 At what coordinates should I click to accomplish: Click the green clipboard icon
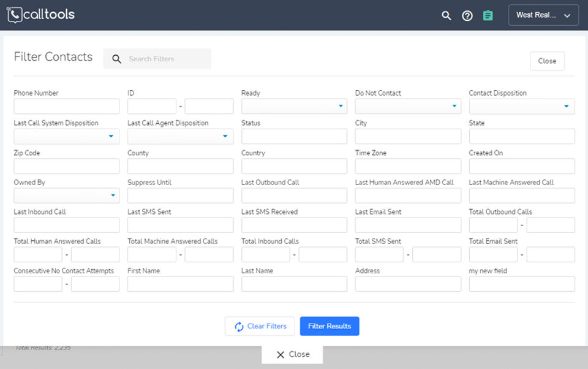click(488, 15)
